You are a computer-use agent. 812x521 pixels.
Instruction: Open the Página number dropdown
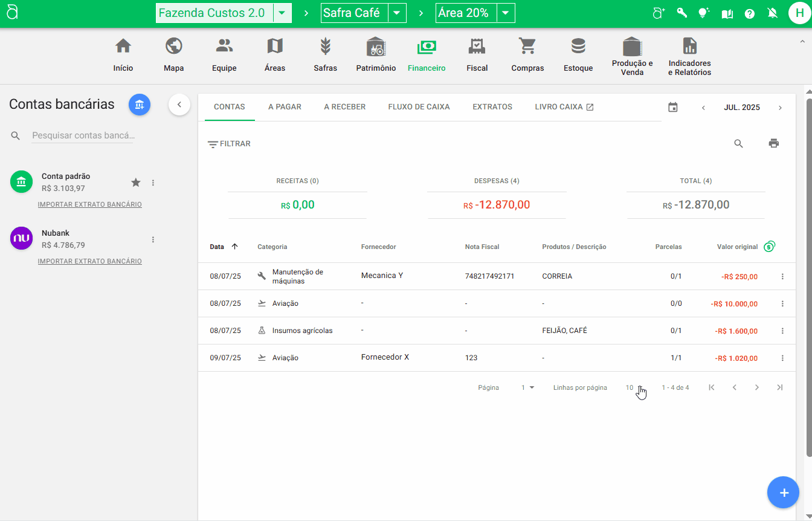527,387
